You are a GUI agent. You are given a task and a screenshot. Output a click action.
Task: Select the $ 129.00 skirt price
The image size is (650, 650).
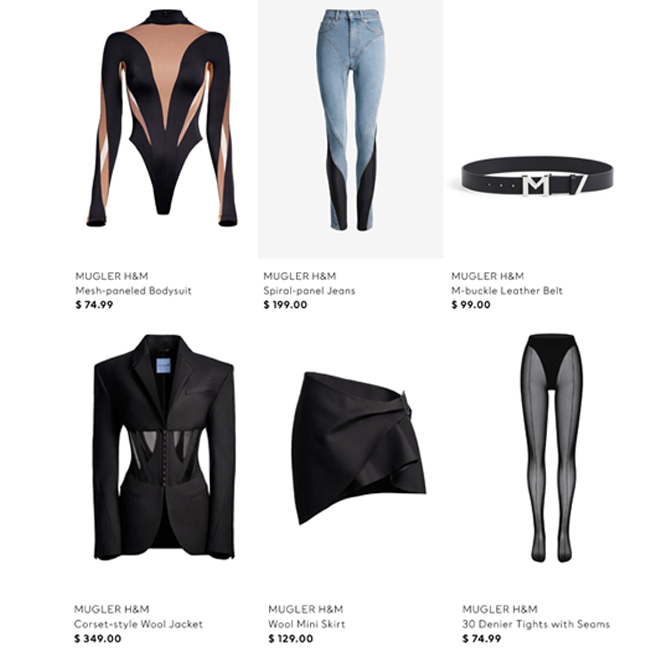291,638
